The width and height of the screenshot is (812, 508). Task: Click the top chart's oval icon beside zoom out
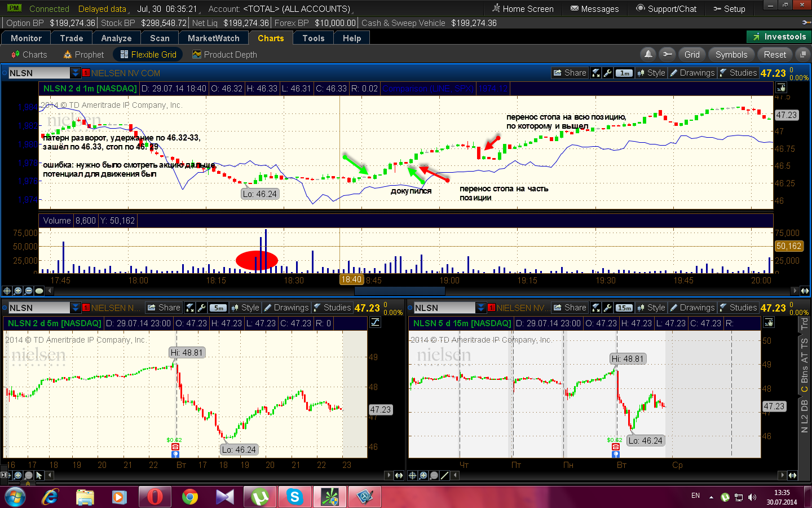click(39, 291)
